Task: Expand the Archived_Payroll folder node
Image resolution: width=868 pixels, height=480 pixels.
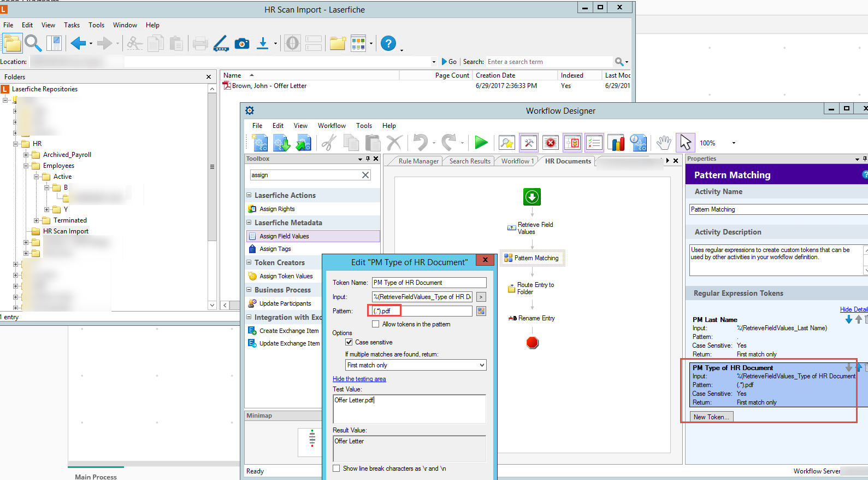Action: coord(26,155)
